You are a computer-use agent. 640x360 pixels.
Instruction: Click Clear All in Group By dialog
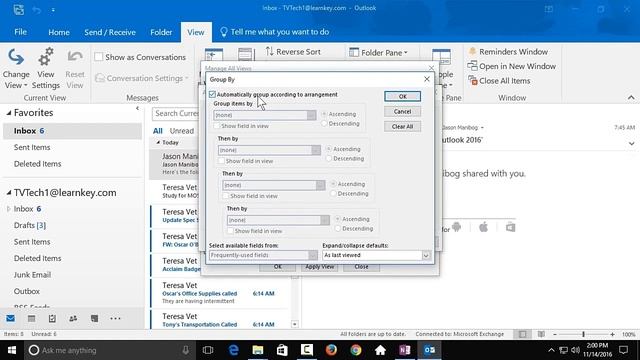point(402,127)
